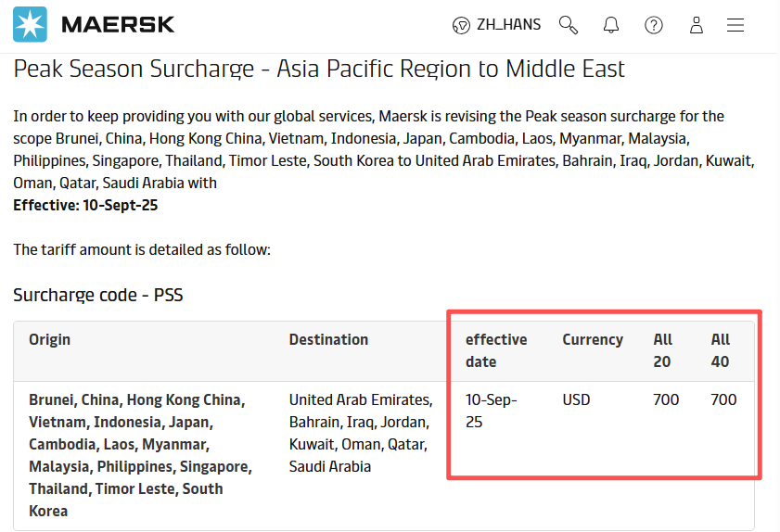This screenshot has height=532, width=780.
Task: Click the Peak Season Surcharge page title
Action: pos(319,69)
